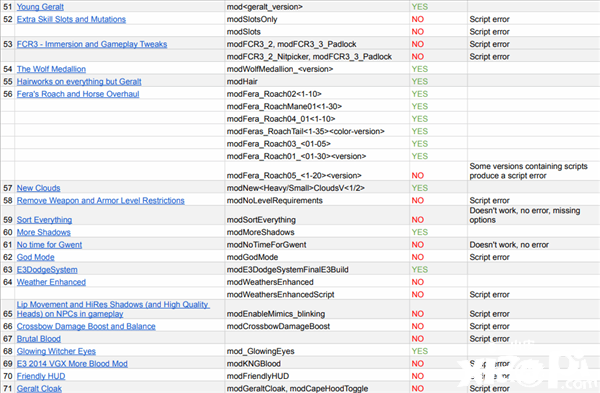Open the New Clouds link
The height and width of the screenshot is (393, 600).
38,188
